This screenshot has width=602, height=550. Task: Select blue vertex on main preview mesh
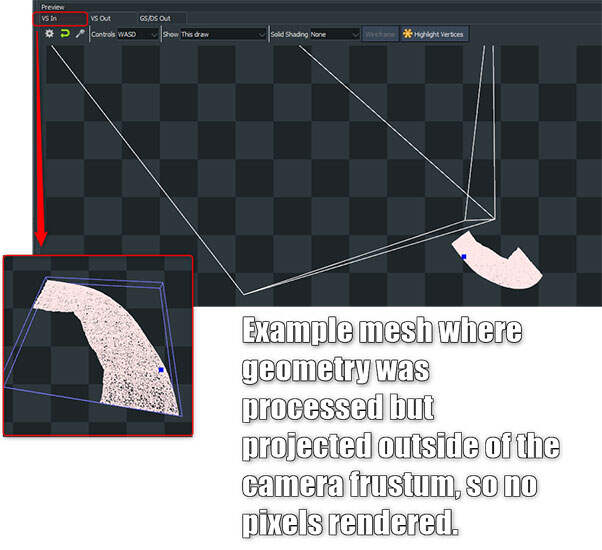[x=463, y=257]
